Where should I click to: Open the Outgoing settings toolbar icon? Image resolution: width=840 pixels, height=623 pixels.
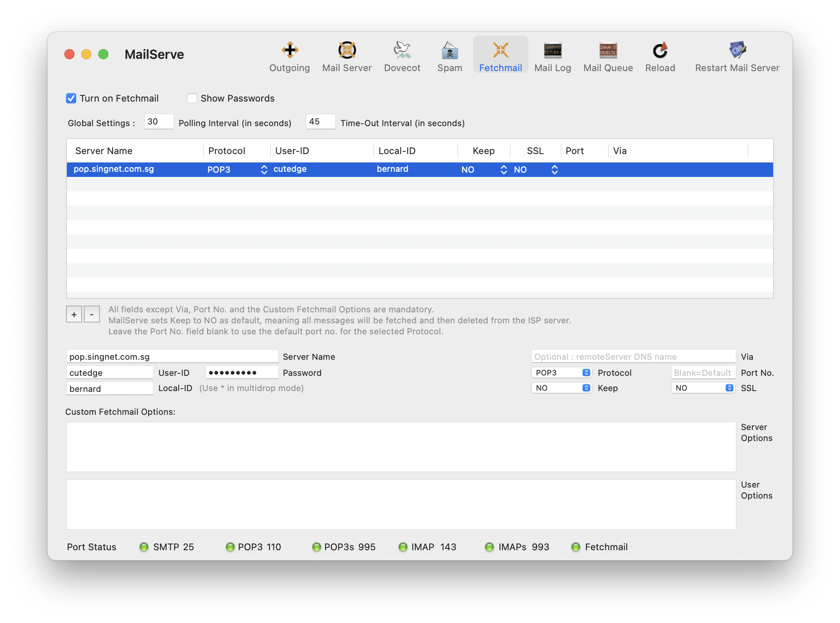[x=290, y=56]
